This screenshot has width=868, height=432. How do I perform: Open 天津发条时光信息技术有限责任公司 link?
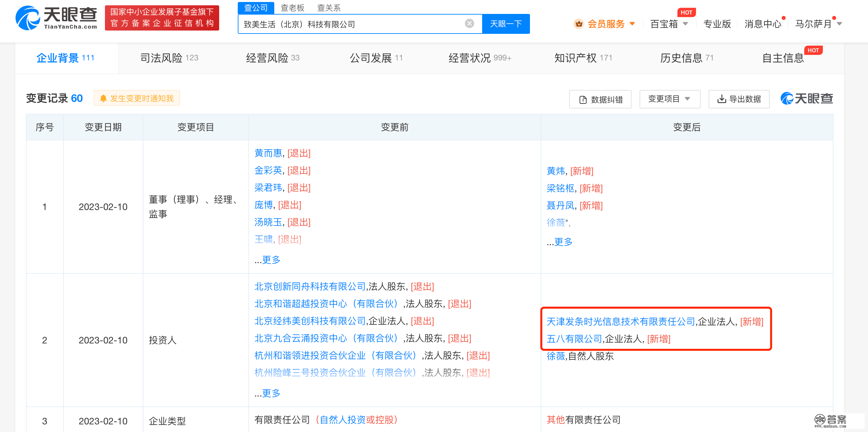click(621, 322)
